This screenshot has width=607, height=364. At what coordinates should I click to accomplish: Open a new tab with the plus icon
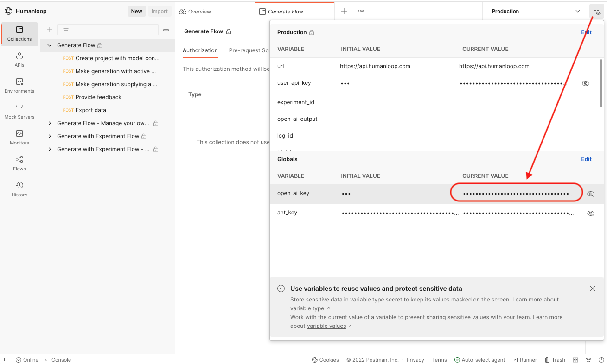pos(344,11)
